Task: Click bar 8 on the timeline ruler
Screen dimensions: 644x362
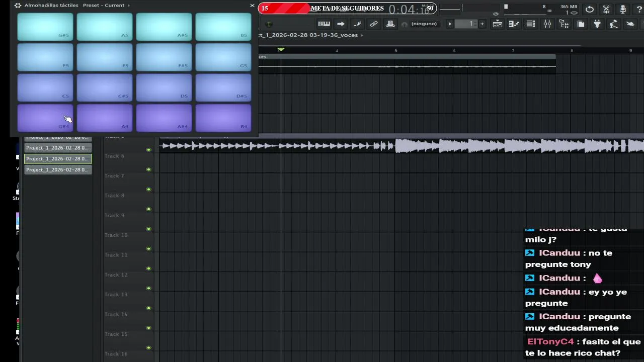Action: pos(572,50)
